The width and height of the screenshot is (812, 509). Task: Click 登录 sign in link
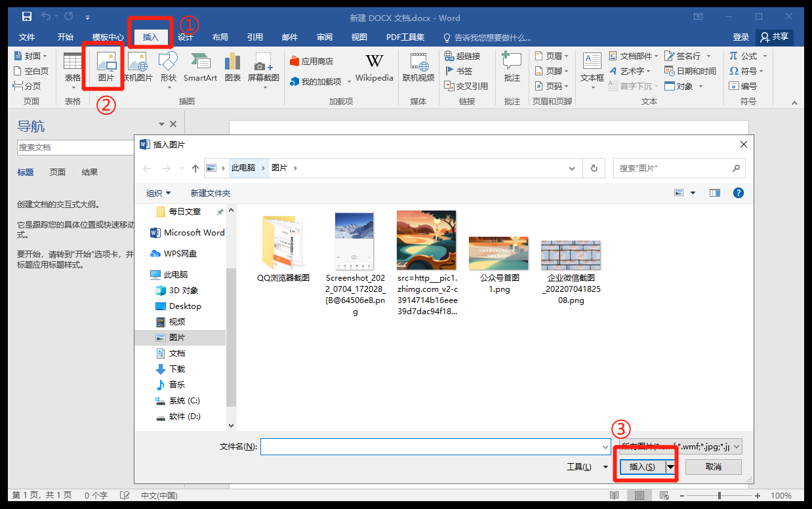click(x=741, y=37)
